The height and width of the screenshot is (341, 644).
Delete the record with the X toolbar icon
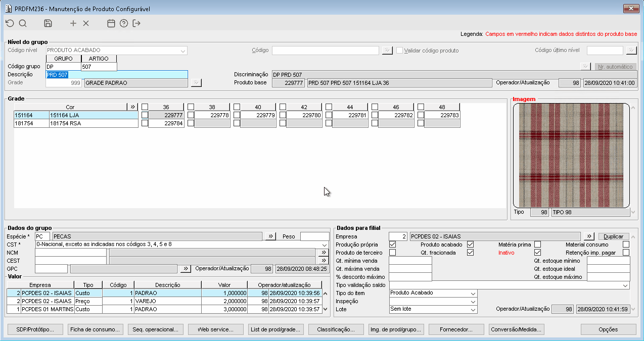[86, 23]
